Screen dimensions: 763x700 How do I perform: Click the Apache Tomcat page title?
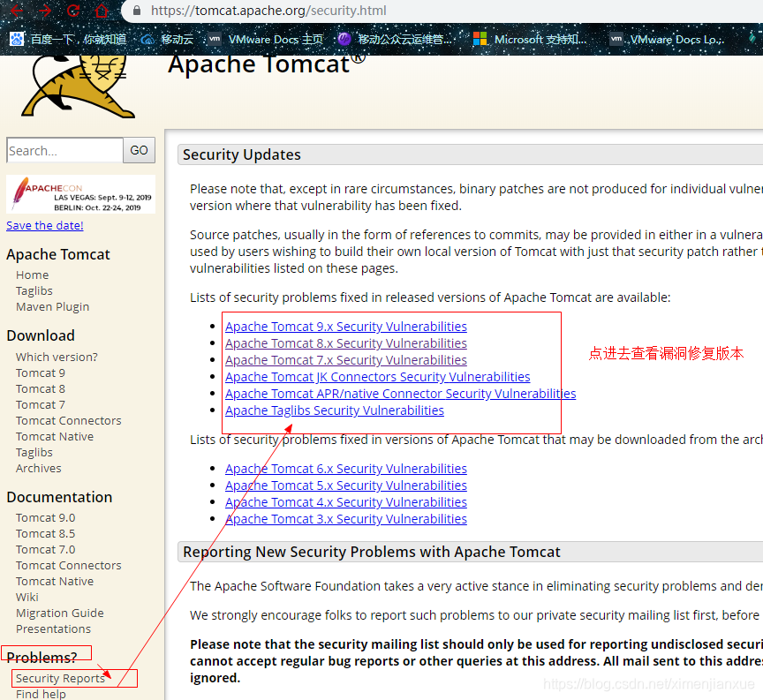coord(267,64)
